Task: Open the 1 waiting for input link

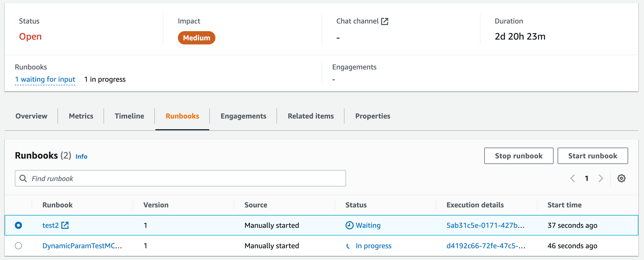Action: pos(45,79)
